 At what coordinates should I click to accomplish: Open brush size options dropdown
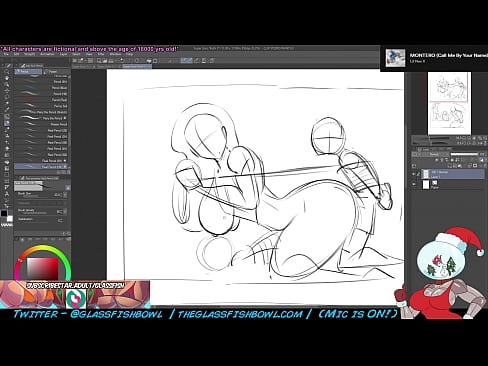tap(65, 195)
